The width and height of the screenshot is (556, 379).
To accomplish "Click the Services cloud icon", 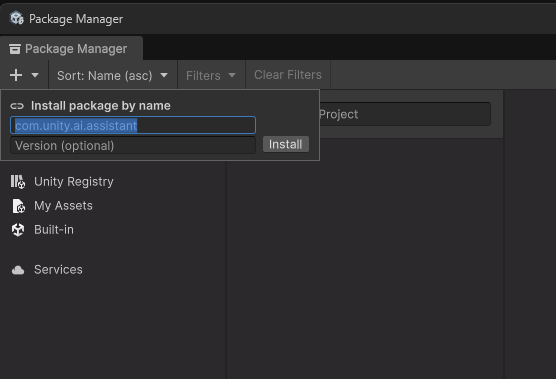I will 18,270.
